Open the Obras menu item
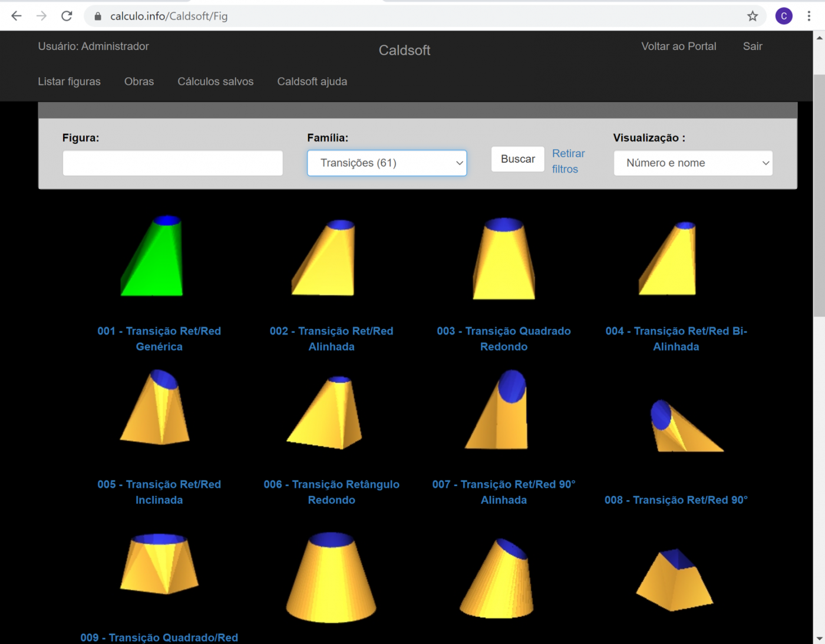The height and width of the screenshot is (644, 825). point(139,82)
